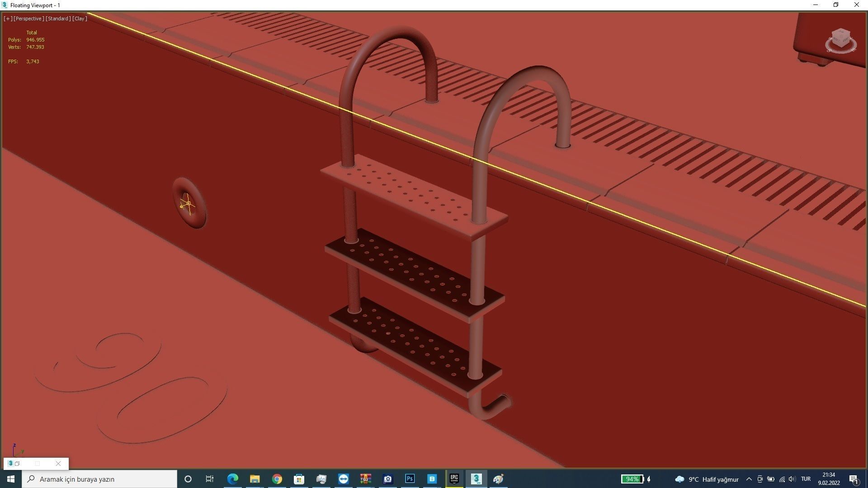868x488 pixels.
Task: Open the Clay visual style menu
Action: [x=80, y=19]
